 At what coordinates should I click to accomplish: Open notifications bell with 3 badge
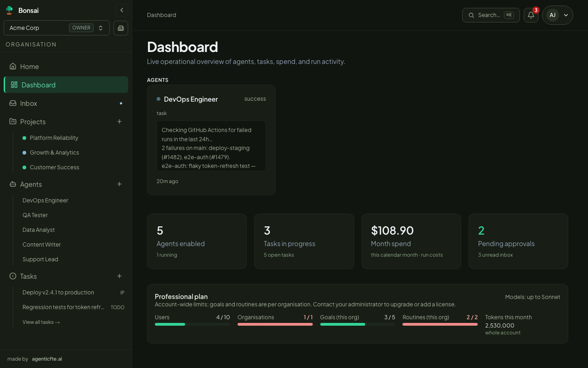(x=531, y=15)
